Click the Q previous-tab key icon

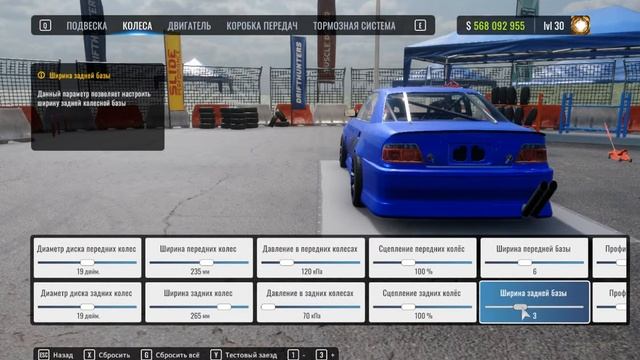click(x=45, y=26)
